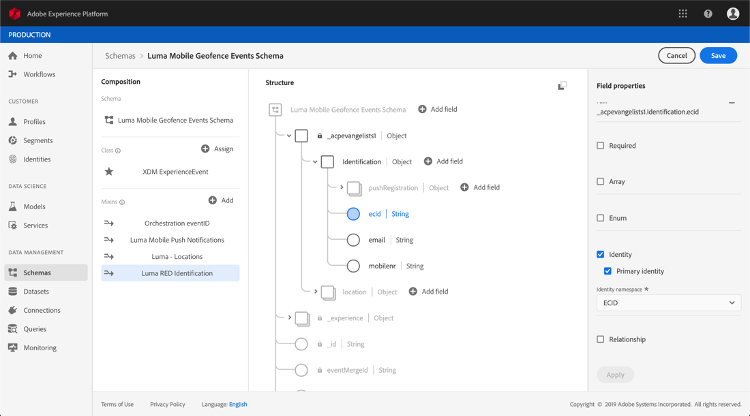Toggle the Relationship checkbox
This screenshot has width=750, height=416.
tap(600, 339)
